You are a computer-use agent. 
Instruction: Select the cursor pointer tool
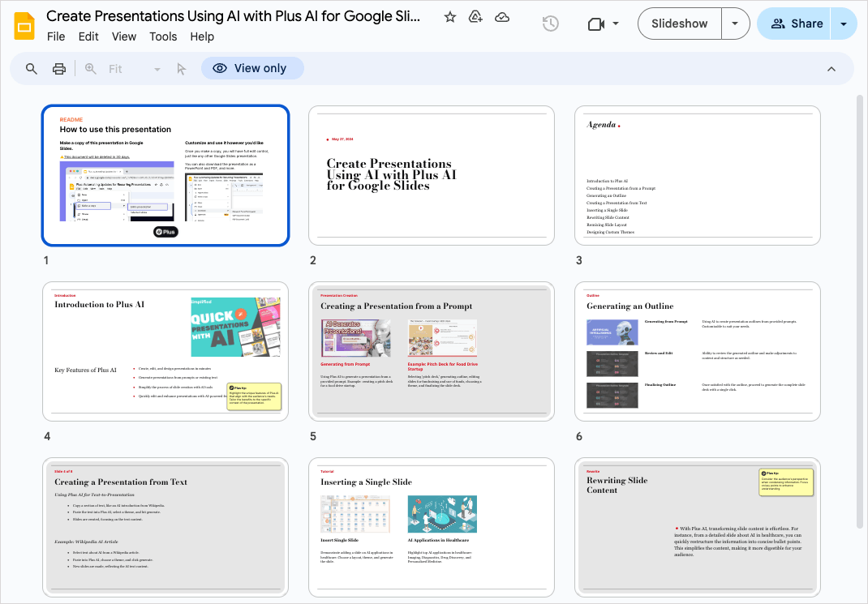point(181,69)
